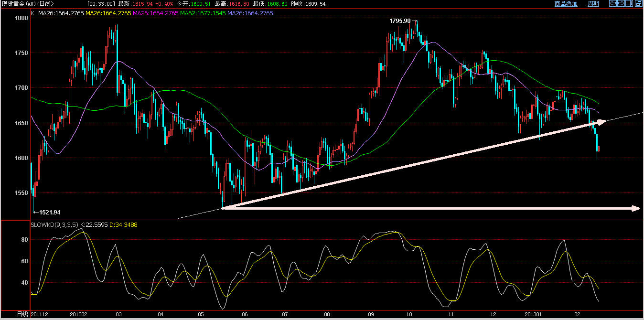Viewport: 644px width, 320px height.
Task: Click the 06 month axis label
Action: pyautogui.click(x=246, y=314)
